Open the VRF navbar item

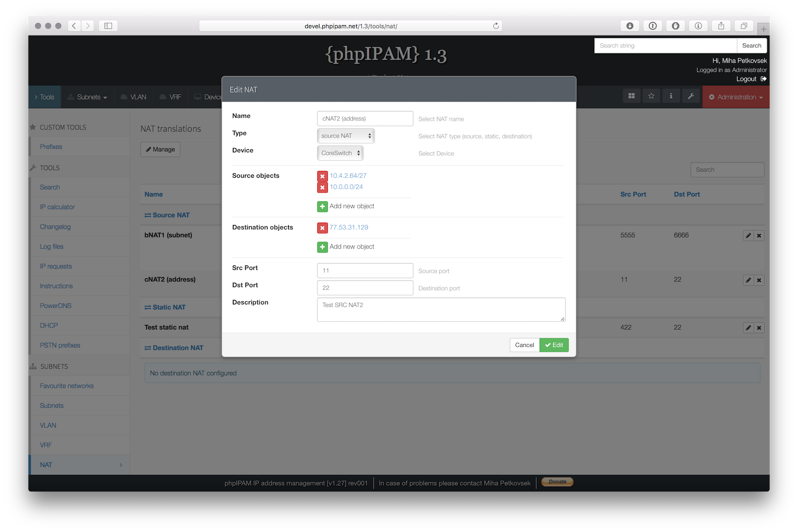point(171,97)
